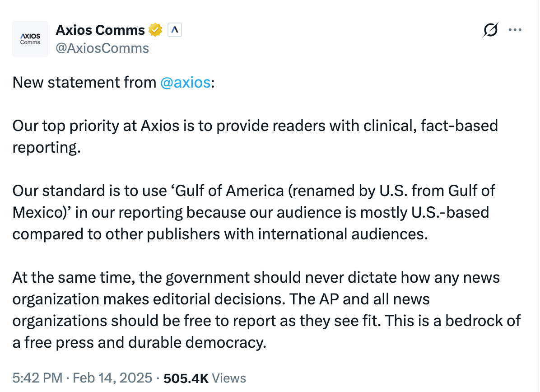This screenshot has width=540, height=392.
Task: Click the Views label
Action: [x=229, y=378]
